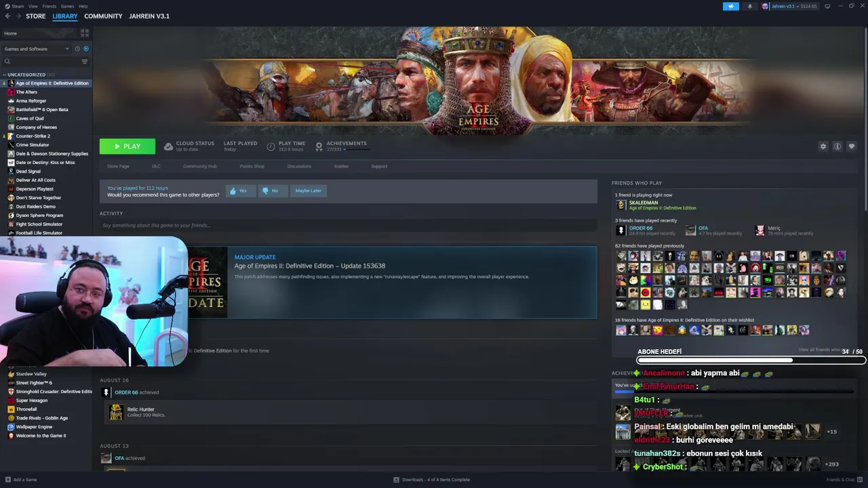Viewport: 868px width, 488px height.
Task: Click the blue announcements megaphone button
Action: [x=731, y=6]
